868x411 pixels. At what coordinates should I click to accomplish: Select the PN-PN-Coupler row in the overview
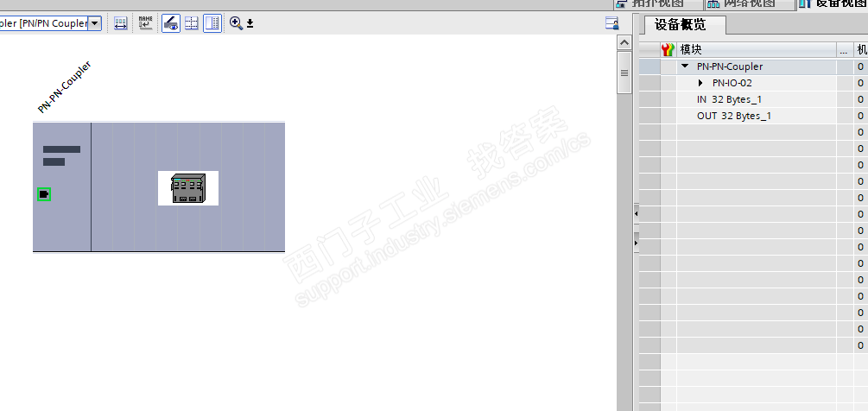pos(753,66)
